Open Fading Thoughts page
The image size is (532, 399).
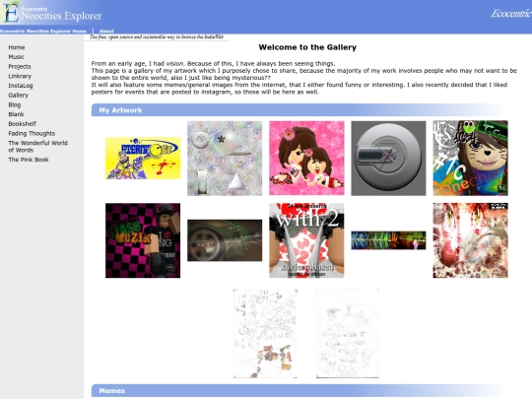pyautogui.click(x=32, y=133)
